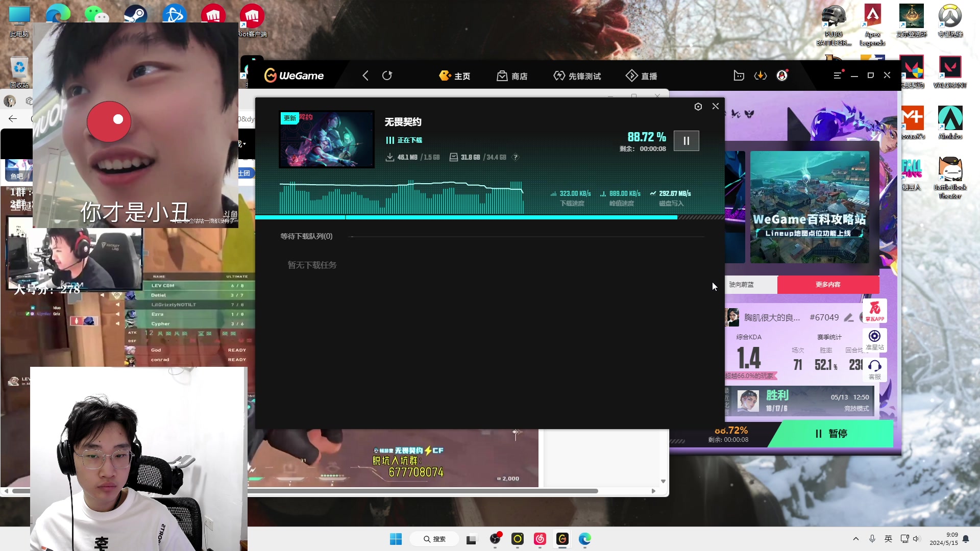Go to 直播 live stream tab

(642, 76)
